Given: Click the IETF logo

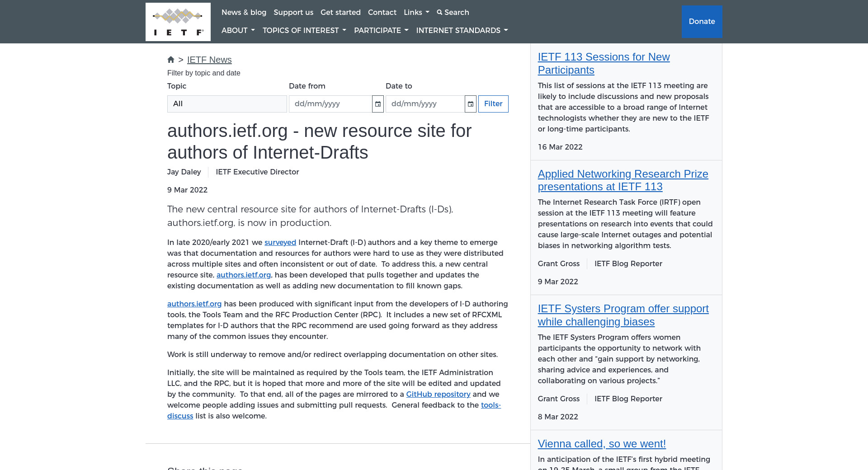Looking at the screenshot, I should coord(178,22).
